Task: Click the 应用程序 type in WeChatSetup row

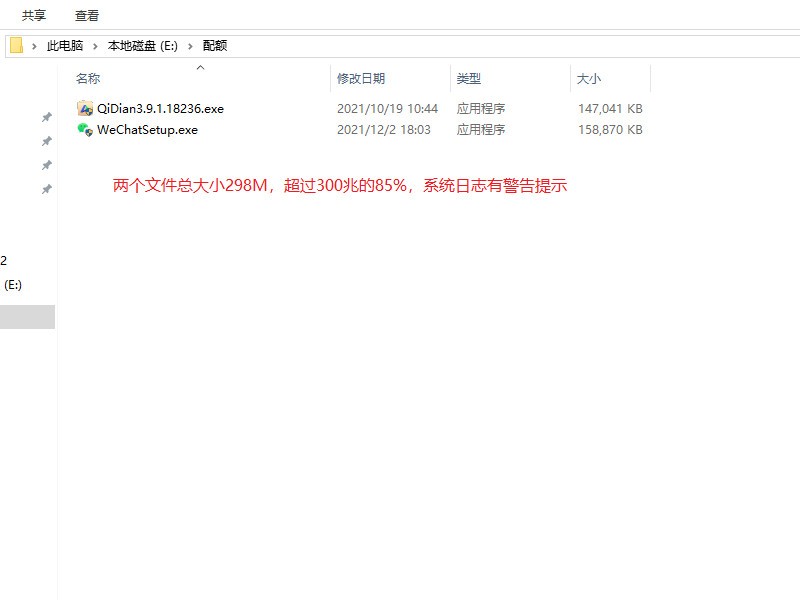Action: click(481, 130)
